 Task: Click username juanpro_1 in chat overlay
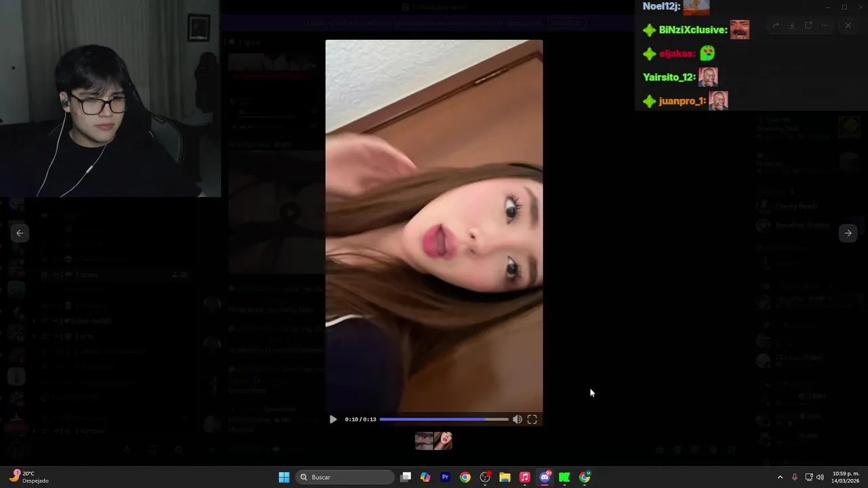click(682, 101)
